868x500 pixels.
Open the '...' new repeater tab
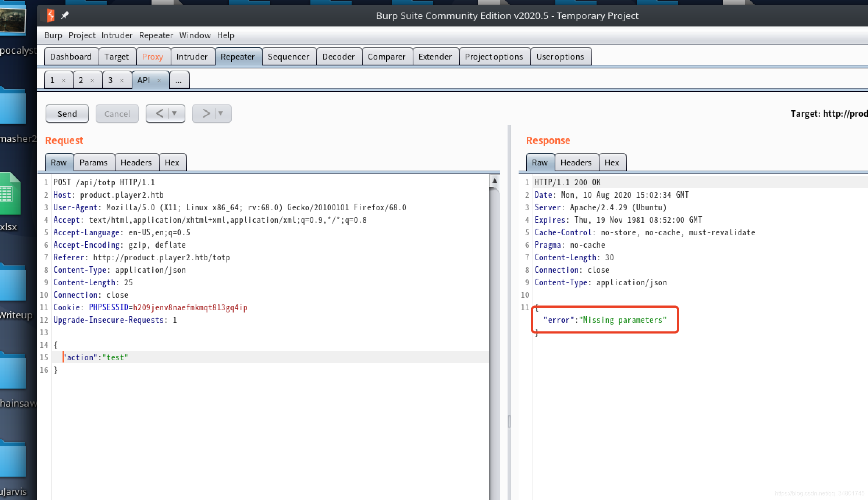point(179,81)
